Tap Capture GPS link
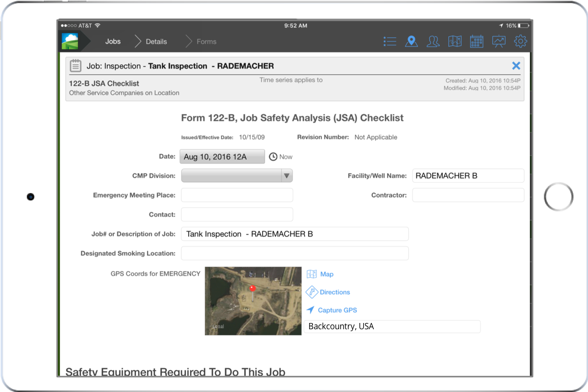The height and width of the screenshot is (392, 588). (337, 310)
